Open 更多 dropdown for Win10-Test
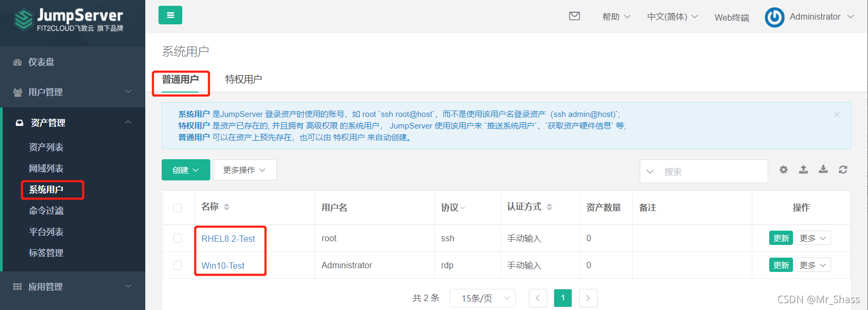 813,265
